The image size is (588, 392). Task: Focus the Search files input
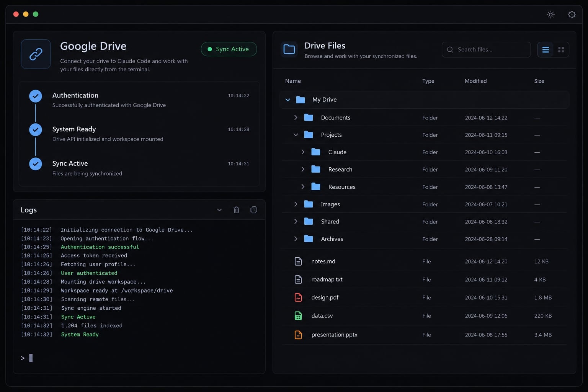point(486,50)
